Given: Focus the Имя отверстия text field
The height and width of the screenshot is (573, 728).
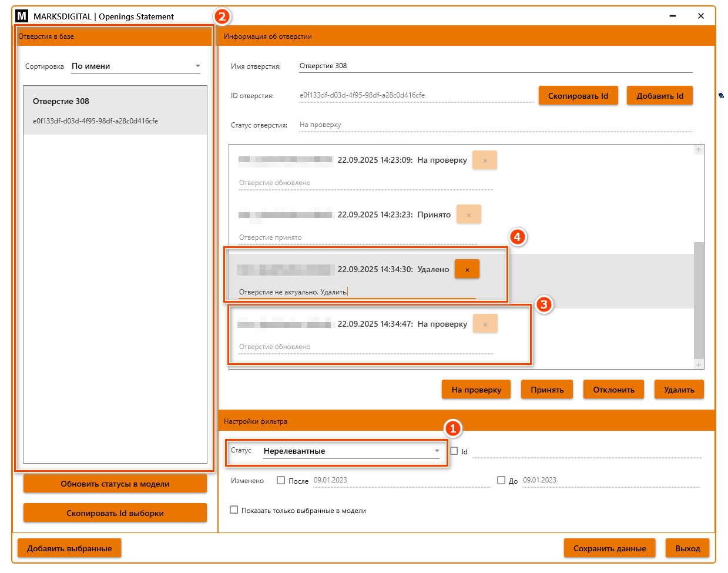Looking at the screenshot, I should (495, 66).
